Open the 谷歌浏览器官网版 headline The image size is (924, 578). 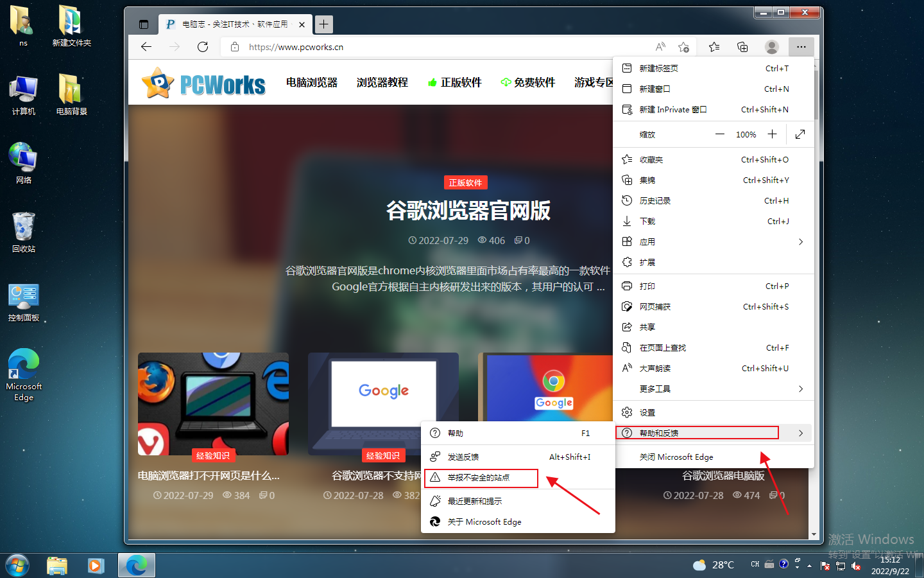pos(468,211)
